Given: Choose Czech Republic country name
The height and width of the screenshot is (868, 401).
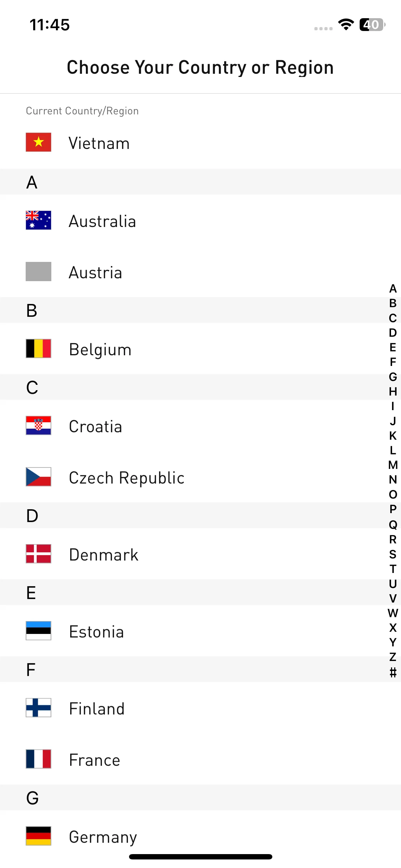Looking at the screenshot, I should point(127,478).
